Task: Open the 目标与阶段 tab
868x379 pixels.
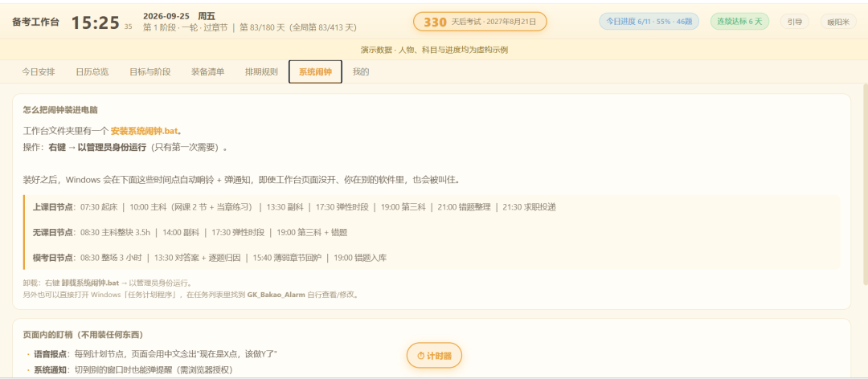Action: coord(150,72)
